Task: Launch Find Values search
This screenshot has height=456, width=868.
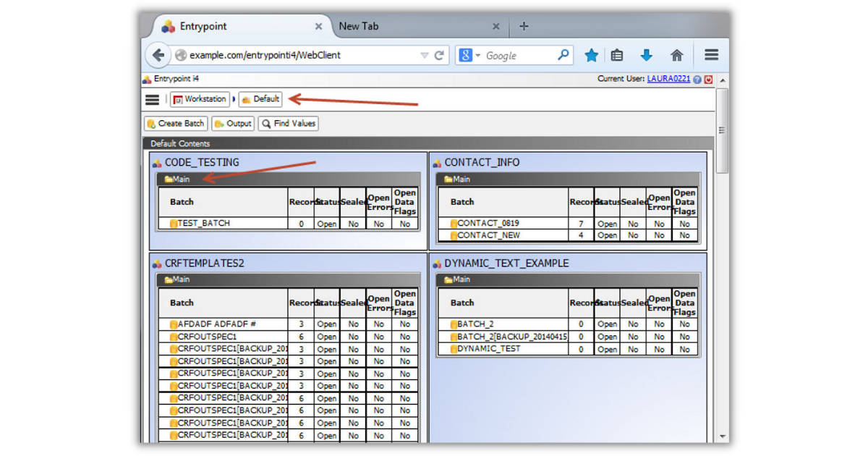Action: 288,123
